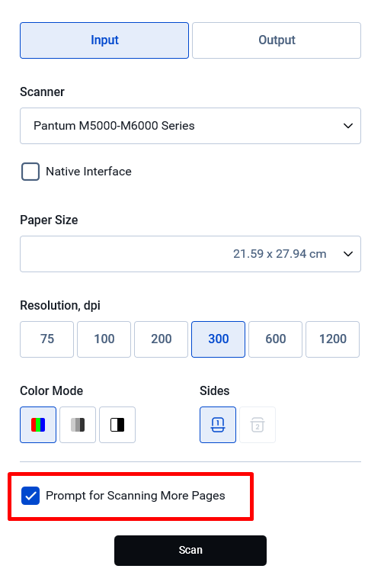Select the RGB color scan mode
The height and width of the screenshot is (588, 384).
(x=38, y=425)
